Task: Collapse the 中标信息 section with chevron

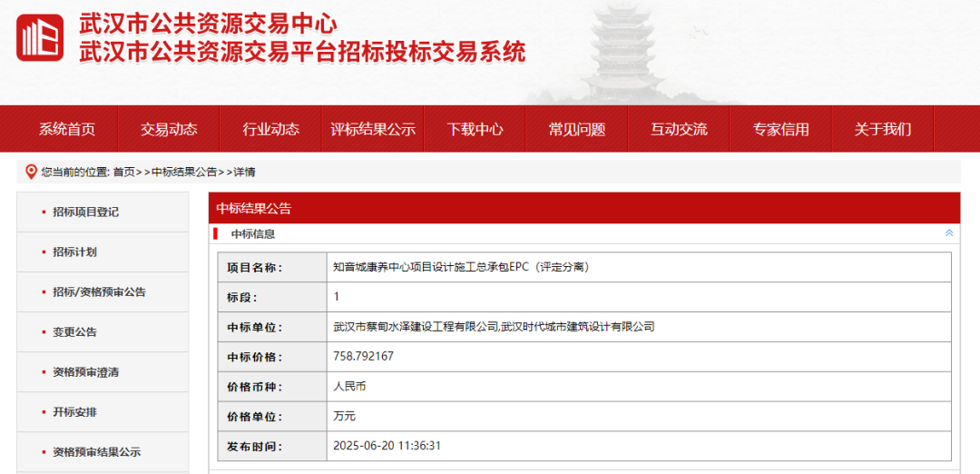Action: (949, 233)
